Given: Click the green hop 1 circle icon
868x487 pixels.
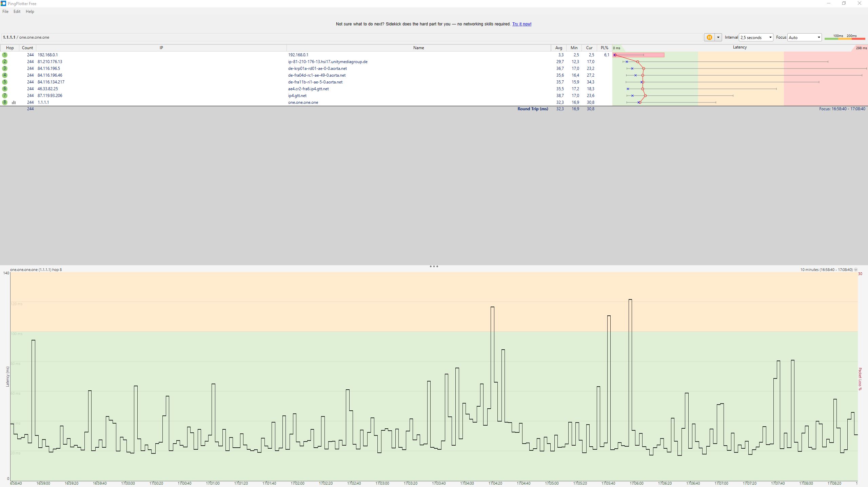Looking at the screenshot, I should pyautogui.click(x=5, y=55).
